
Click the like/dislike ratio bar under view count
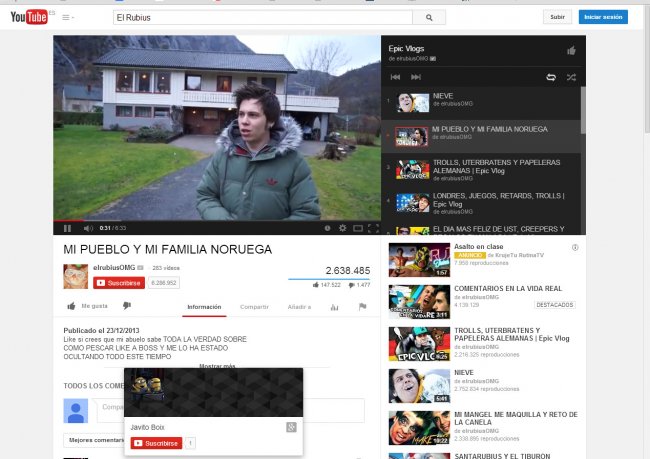[x=329, y=279]
